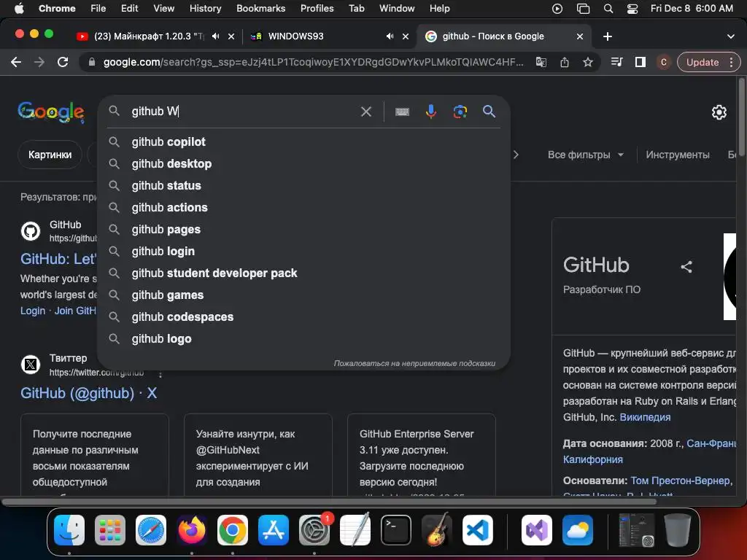747x560 pixels.
Task: Open more options for Twitter result
Action: coord(160,375)
